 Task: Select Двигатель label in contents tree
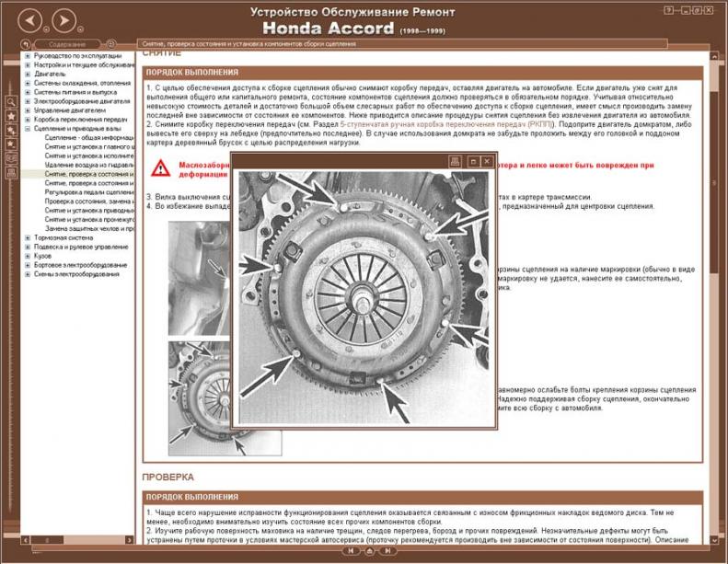(x=50, y=74)
